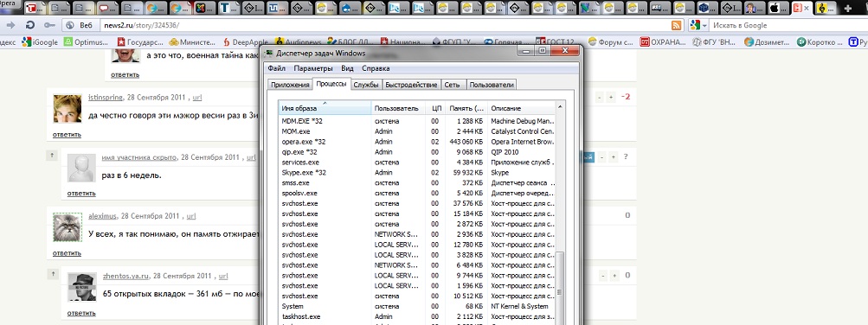
Task: Add a new browser tab with plus
Action: 847,9
